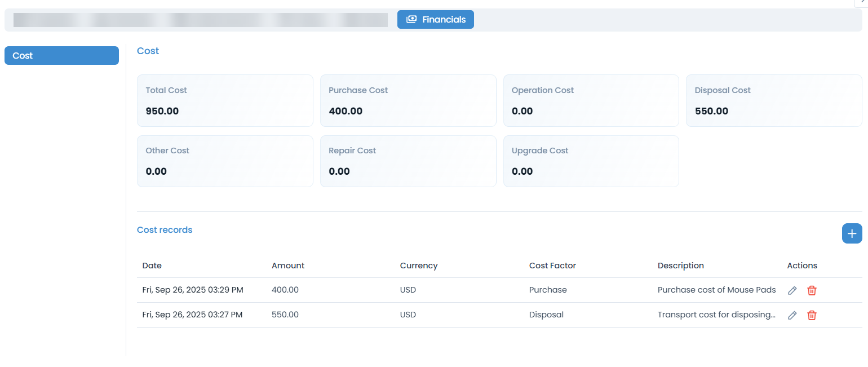
Task: Click the Currency column header
Action: click(x=418, y=266)
